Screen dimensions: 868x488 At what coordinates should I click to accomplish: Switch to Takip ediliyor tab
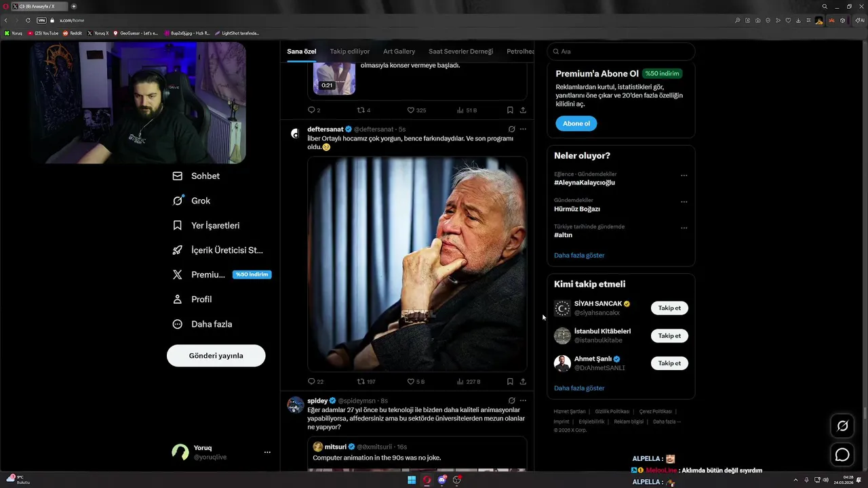pyautogui.click(x=350, y=52)
